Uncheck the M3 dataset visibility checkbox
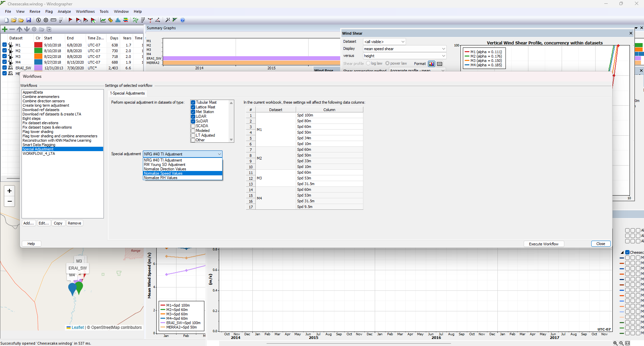The width and height of the screenshot is (644, 346). (x=4, y=56)
